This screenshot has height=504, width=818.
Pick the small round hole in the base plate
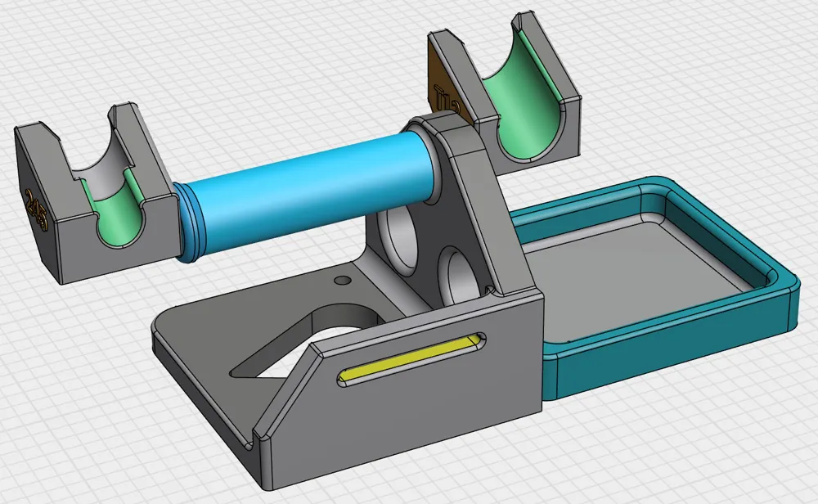(342, 280)
